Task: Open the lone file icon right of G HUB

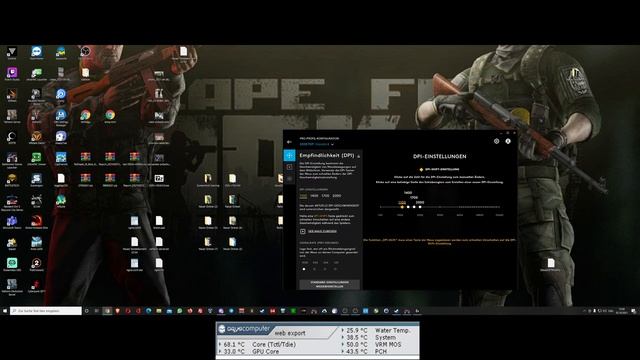Action: pos(551,264)
